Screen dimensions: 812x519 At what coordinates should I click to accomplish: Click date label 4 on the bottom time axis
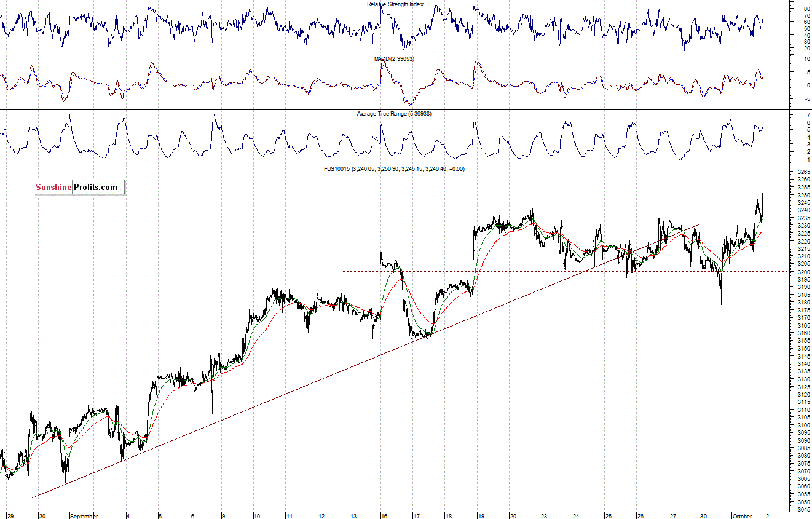coord(128,516)
